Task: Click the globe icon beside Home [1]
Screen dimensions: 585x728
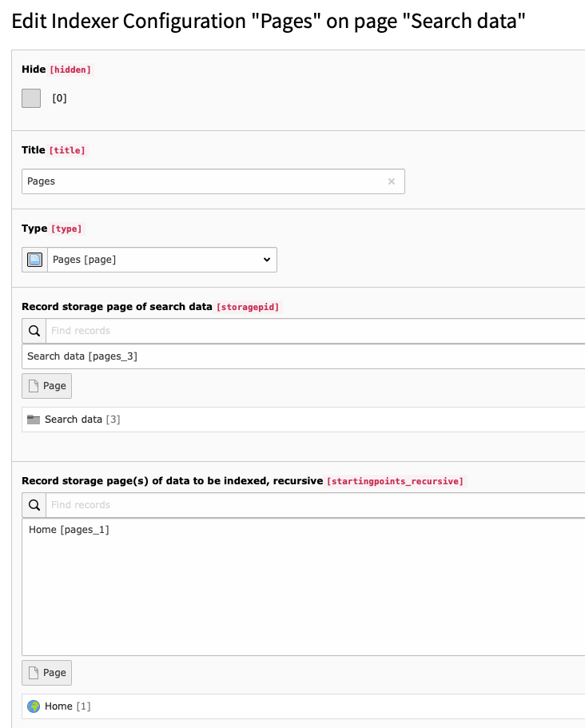Action: tap(34, 706)
